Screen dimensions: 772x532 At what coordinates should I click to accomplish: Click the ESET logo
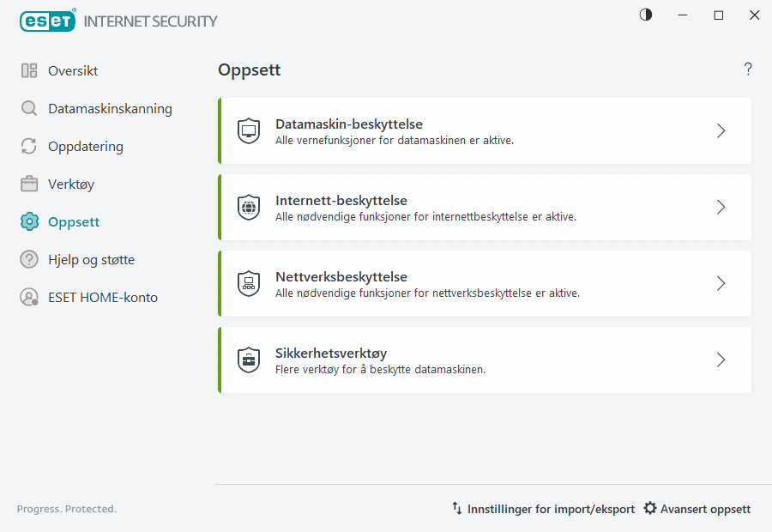tap(47, 21)
